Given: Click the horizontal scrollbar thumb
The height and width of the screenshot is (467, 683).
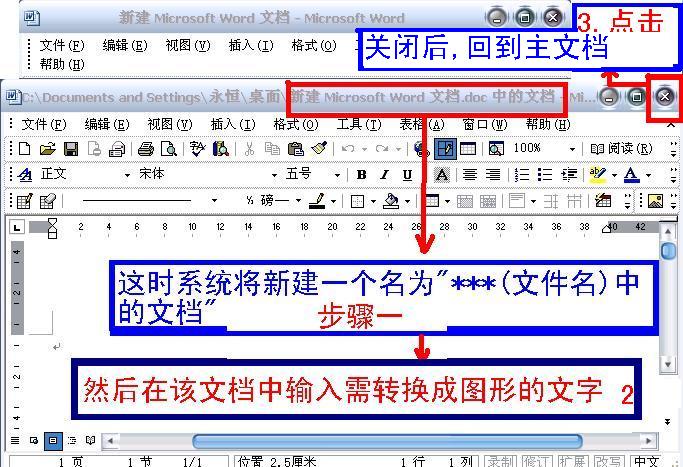Looking at the screenshot, I should tap(386, 440).
